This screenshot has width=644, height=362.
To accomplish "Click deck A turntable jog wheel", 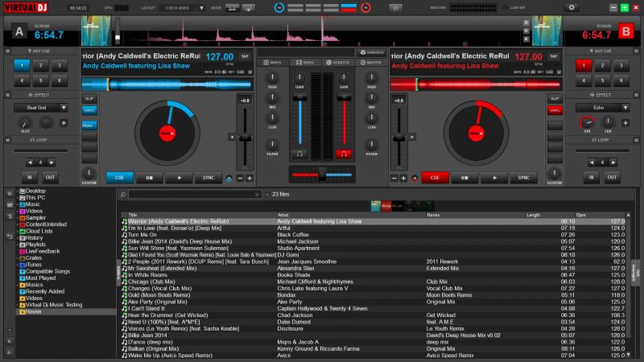I will (x=167, y=134).
